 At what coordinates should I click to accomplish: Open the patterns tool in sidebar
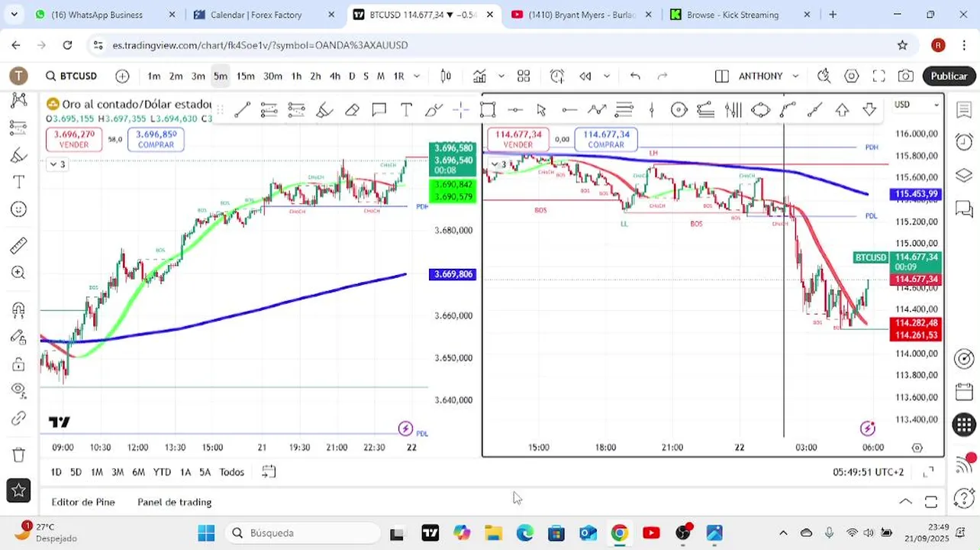(x=19, y=100)
